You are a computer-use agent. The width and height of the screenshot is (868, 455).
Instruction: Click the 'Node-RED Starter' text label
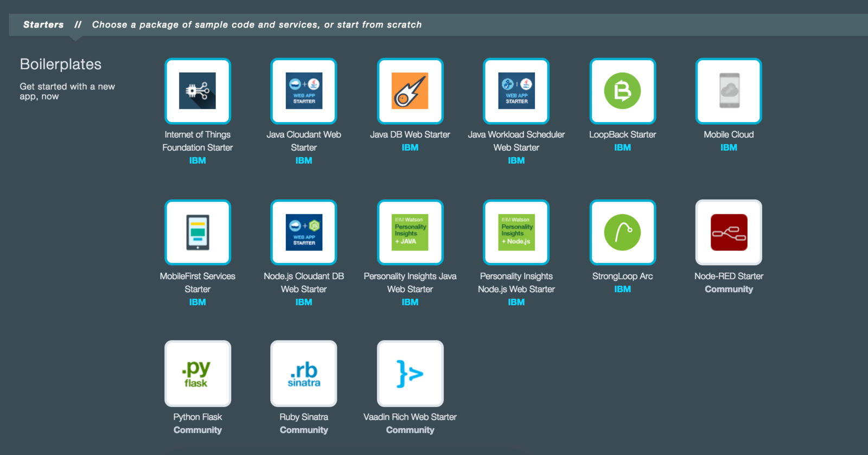point(729,276)
